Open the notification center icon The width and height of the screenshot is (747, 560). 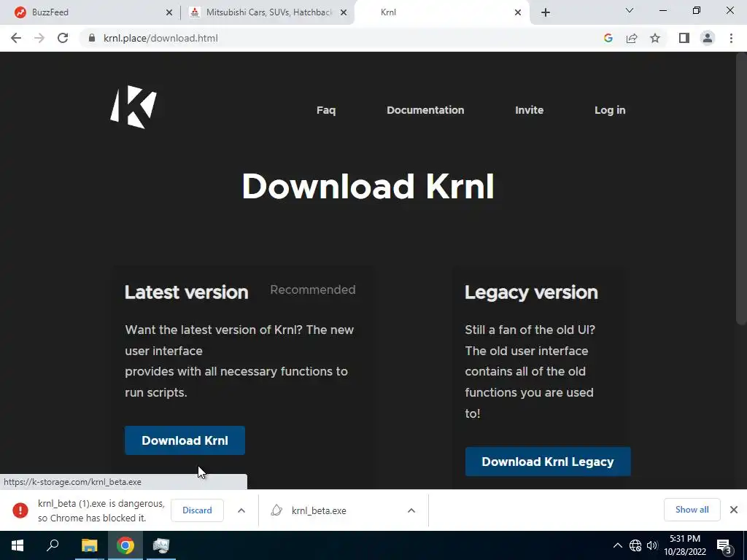click(x=724, y=545)
